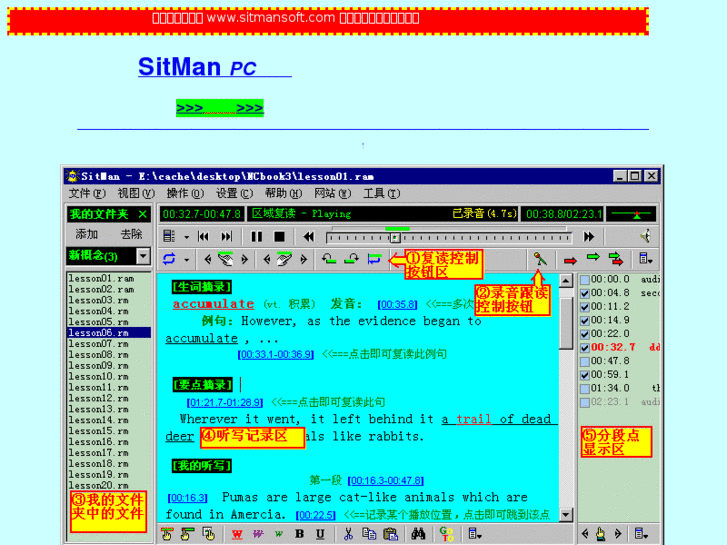Toggle checkbox for segment 00:14.9
Viewport: 727px width, 545px height.
[585, 321]
